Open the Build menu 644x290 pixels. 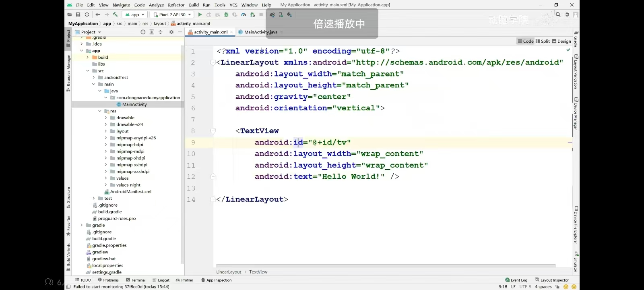(194, 5)
